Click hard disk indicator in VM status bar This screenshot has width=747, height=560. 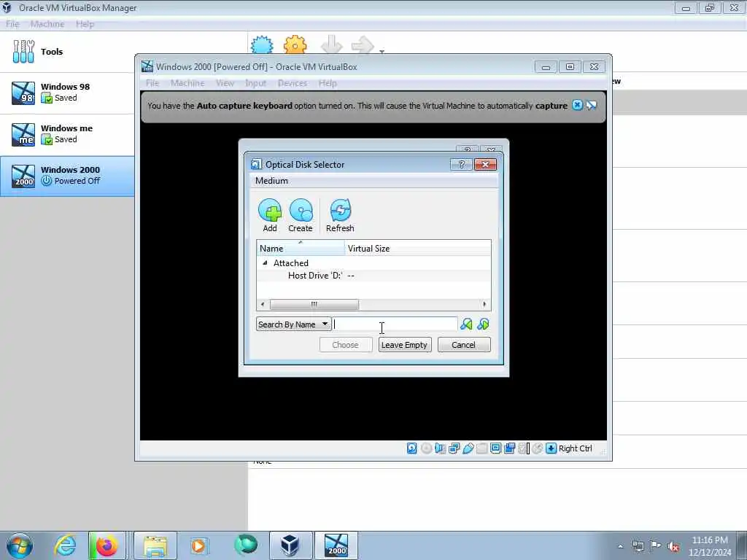[x=411, y=448]
